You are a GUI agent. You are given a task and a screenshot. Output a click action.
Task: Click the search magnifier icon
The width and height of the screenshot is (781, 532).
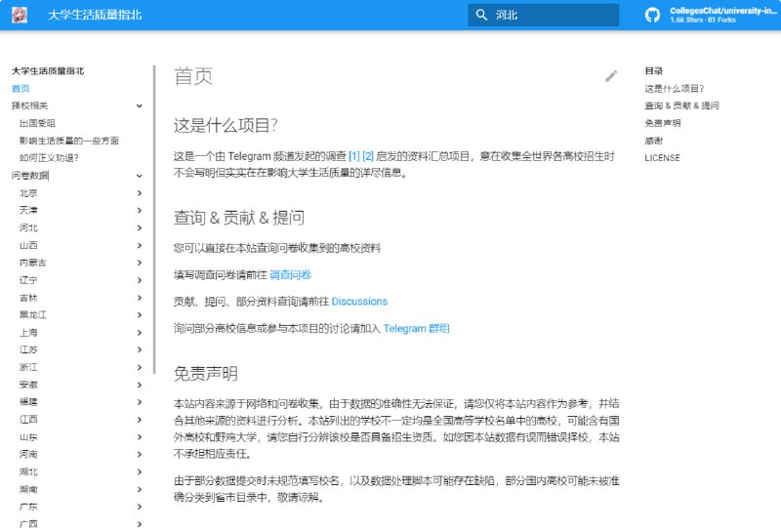pos(481,15)
